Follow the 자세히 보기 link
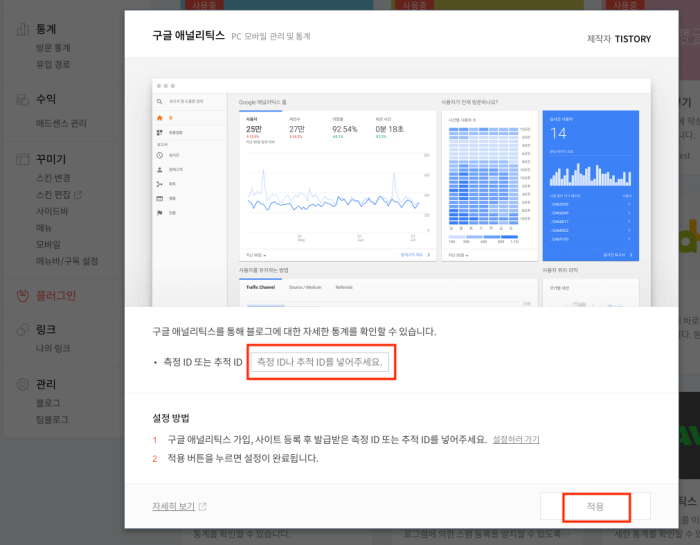Screen dimensions: 700x545 click(173, 506)
